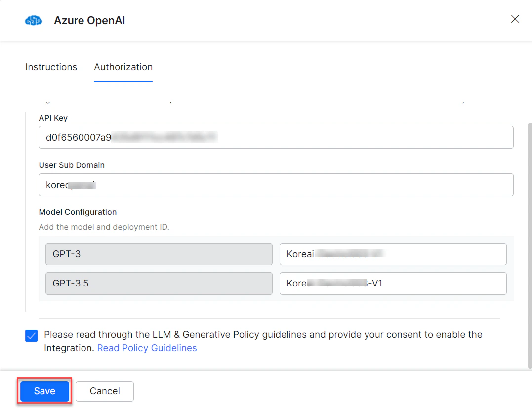The height and width of the screenshot is (408, 532).
Task: Click the Azure OpenAI brain icon
Action: (x=34, y=21)
